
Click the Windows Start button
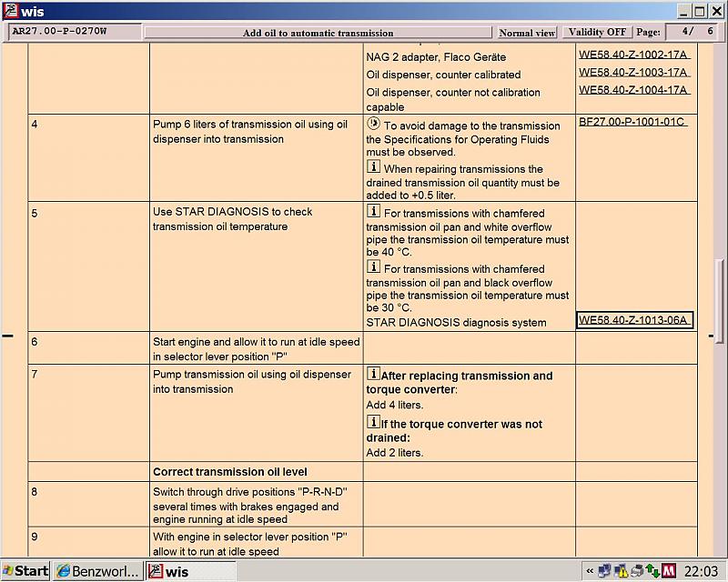coord(25,571)
